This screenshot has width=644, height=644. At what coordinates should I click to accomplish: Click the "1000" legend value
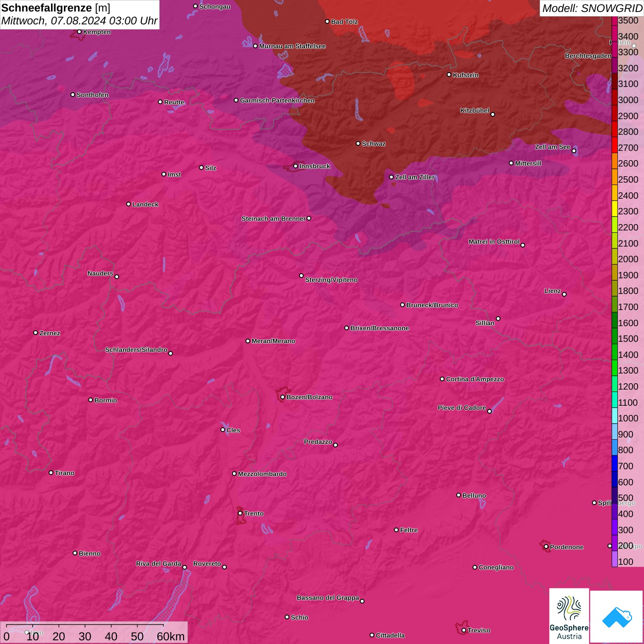[628, 418]
